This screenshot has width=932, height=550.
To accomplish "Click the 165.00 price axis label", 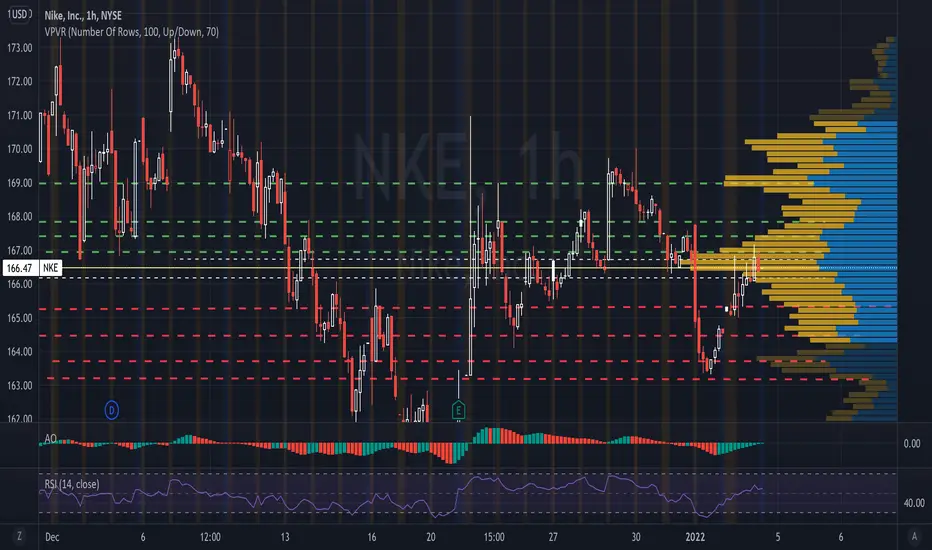I will click(20, 318).
